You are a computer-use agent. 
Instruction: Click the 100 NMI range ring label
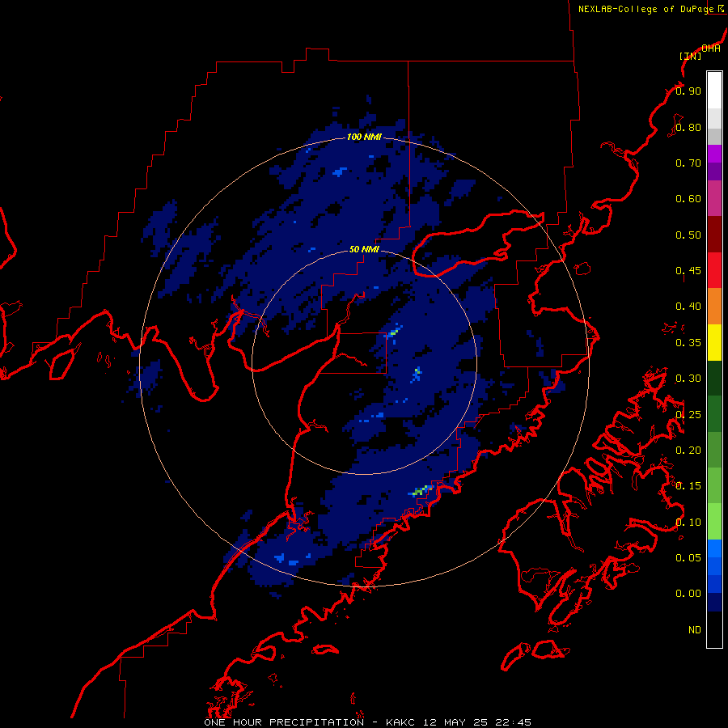[x=364, y=137]
